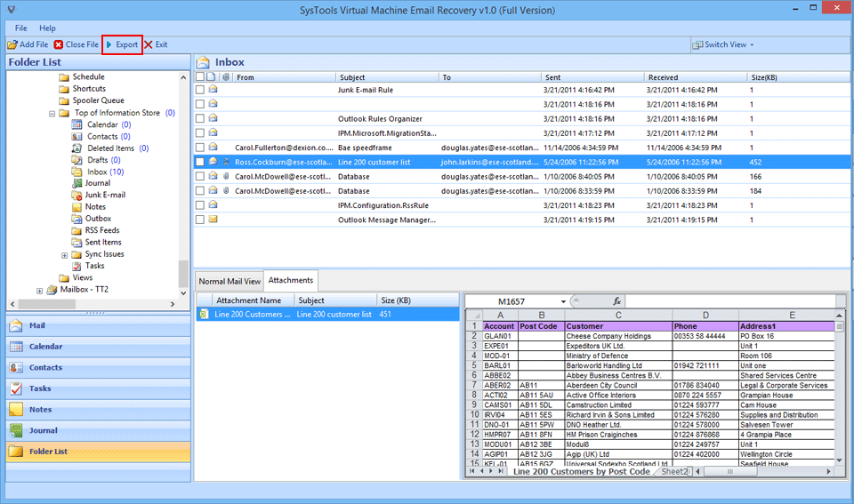
Task: Select the Contacts folder icon in tree
Action: coord(77,137)
